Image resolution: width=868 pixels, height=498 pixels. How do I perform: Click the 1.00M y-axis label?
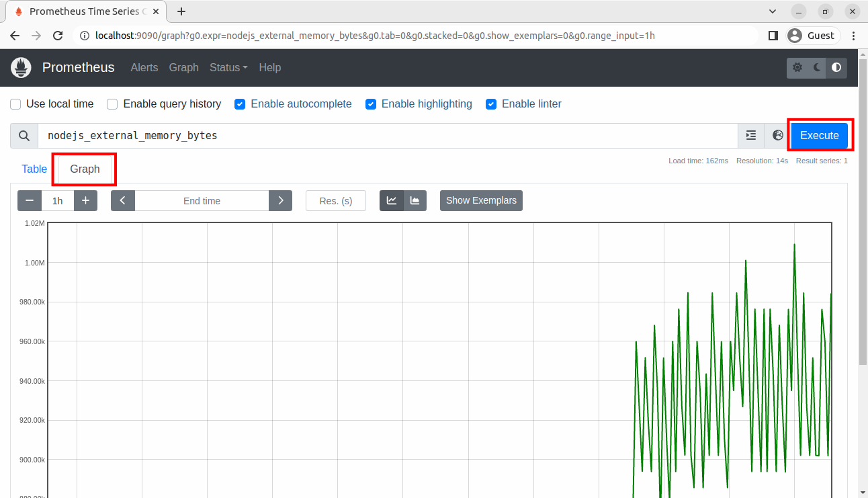click(x=34, y=263)
